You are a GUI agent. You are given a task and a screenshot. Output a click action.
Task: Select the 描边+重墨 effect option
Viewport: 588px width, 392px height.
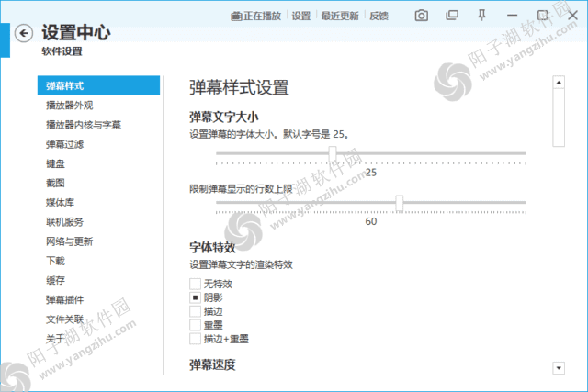195,339
